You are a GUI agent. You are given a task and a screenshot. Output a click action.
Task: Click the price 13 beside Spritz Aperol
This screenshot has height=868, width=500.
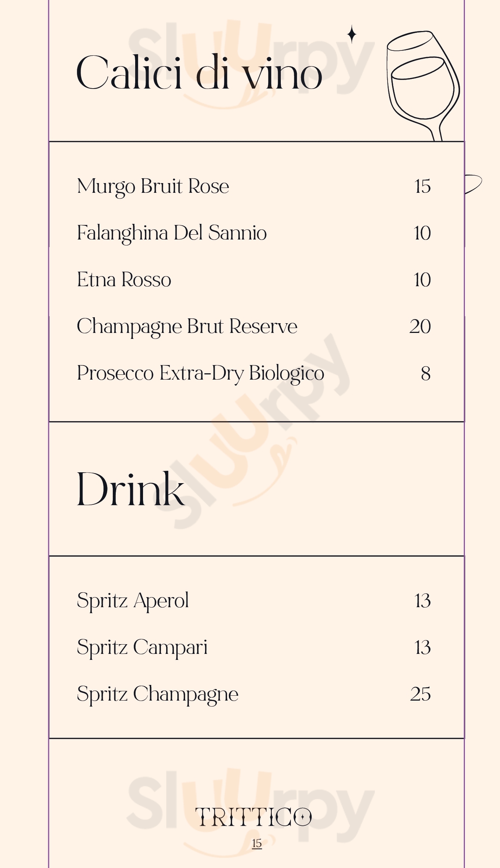pyautogui.click(x=422, y=600)
